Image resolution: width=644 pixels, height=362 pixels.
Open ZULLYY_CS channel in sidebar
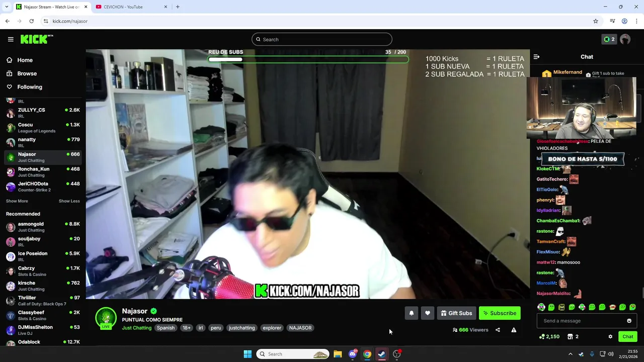(43, 113)
